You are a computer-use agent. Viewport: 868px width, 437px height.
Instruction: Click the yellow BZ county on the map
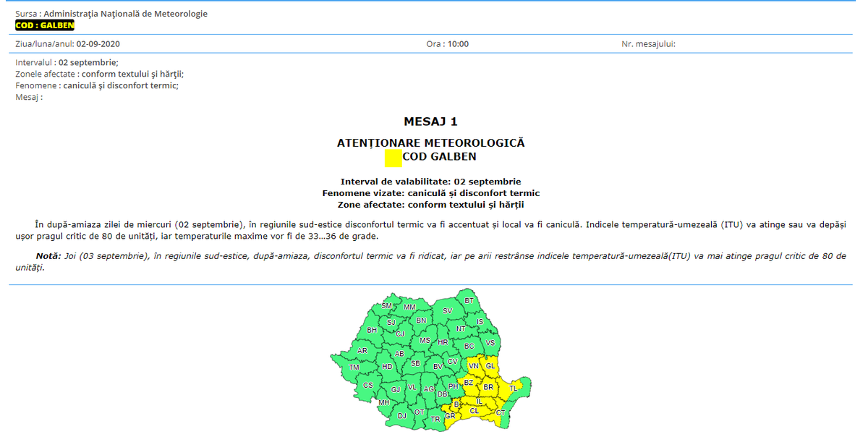point(468,383)
